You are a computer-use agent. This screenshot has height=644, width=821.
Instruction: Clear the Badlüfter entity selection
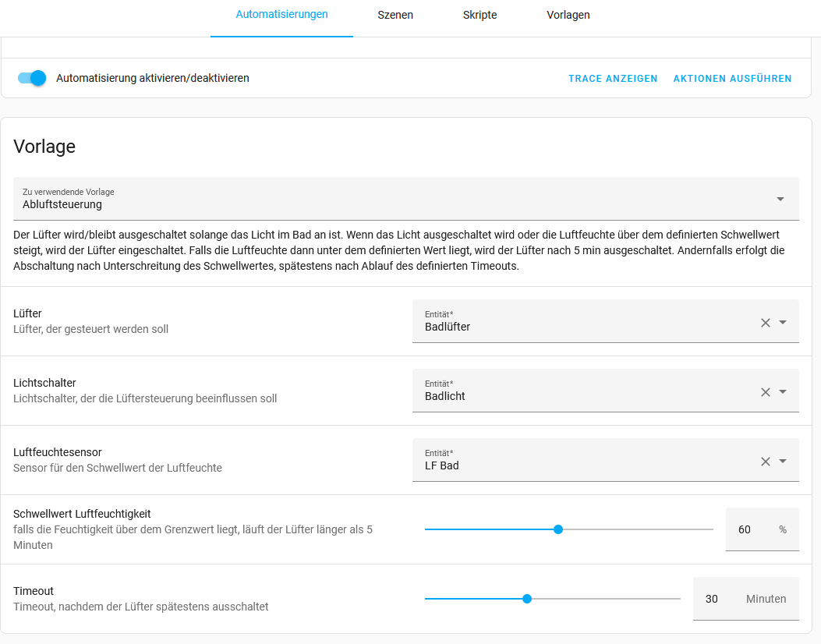click(x=765, y=323)
